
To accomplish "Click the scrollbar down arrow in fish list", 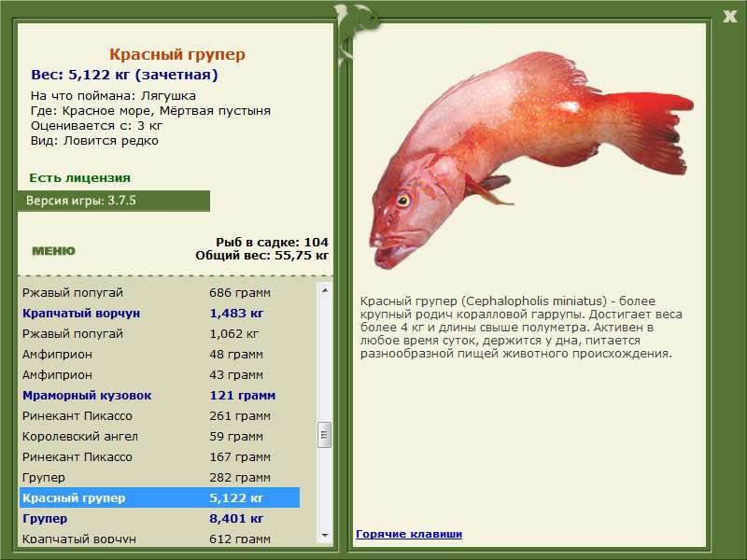I will 325,536.
